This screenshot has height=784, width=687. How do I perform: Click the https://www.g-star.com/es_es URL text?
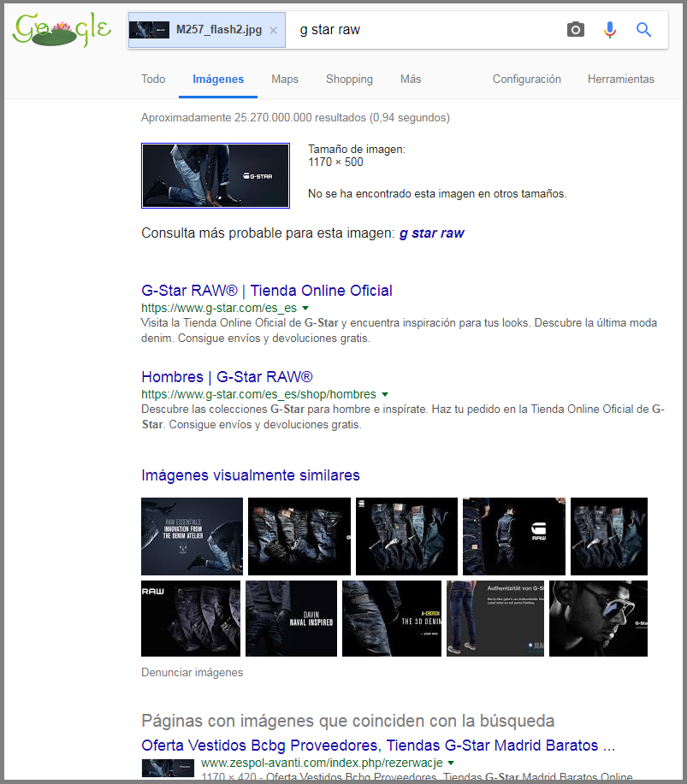click(219, 308)
